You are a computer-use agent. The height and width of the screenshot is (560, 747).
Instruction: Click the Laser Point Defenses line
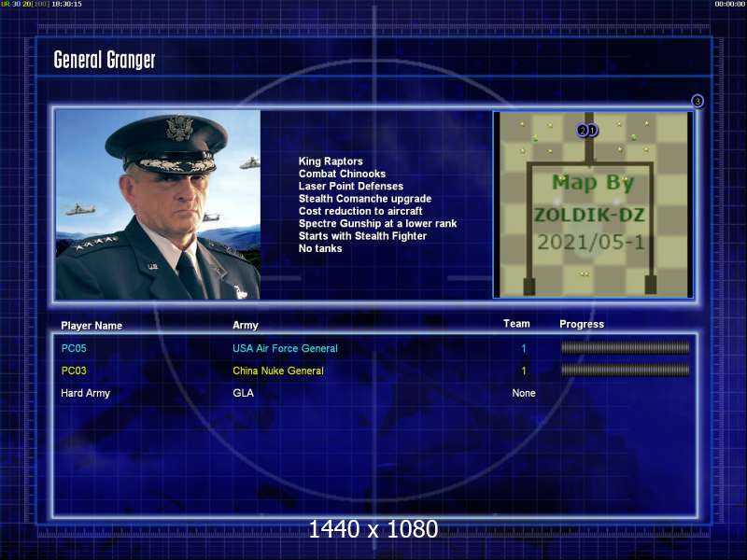tap(351, 186)
